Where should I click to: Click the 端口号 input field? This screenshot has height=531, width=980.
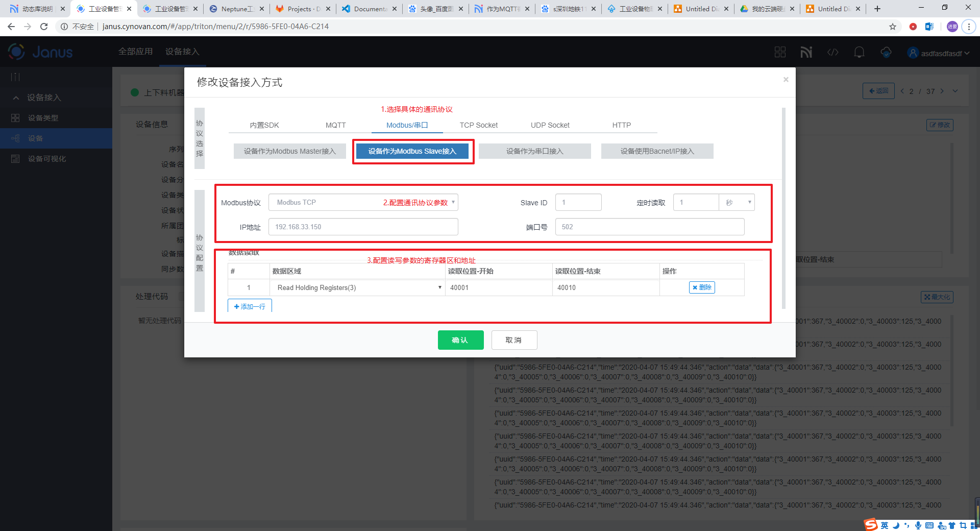(650, 227)
